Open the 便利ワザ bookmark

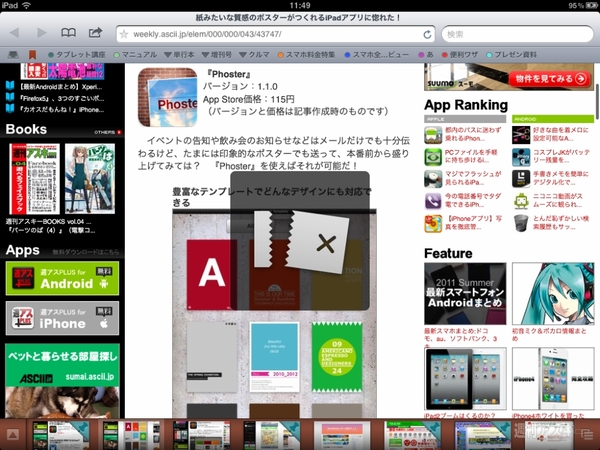[460, 55]
